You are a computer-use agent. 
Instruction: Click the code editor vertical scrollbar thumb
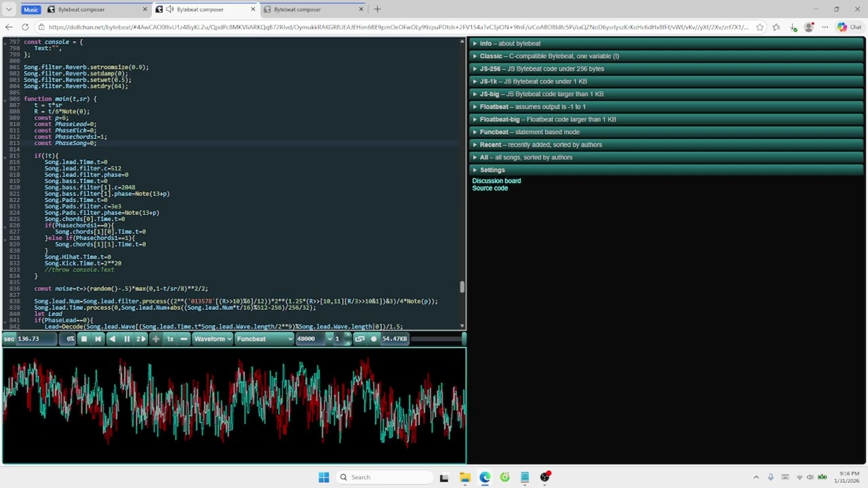462,287
